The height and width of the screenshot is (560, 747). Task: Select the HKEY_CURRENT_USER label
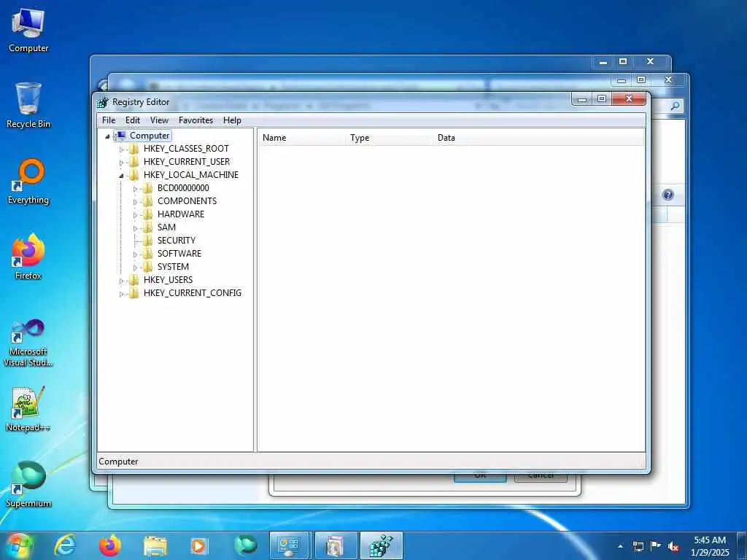(187, 162)
